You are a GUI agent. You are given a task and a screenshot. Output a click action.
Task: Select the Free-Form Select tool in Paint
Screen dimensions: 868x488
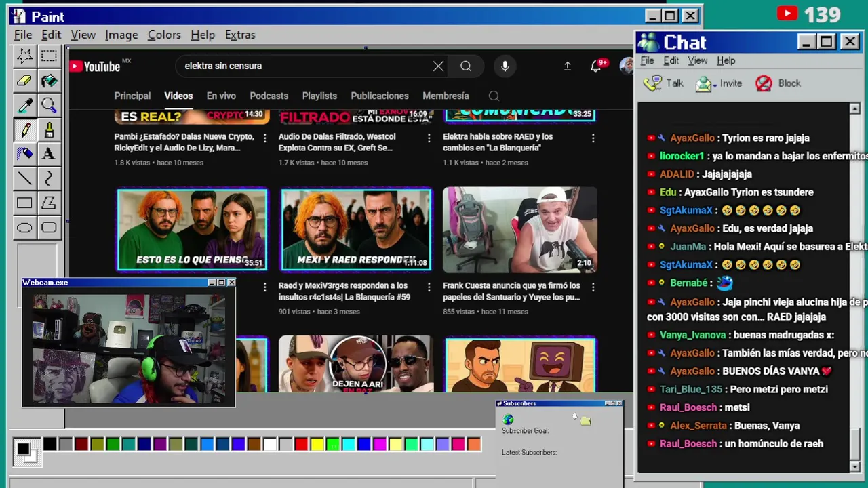24,56
